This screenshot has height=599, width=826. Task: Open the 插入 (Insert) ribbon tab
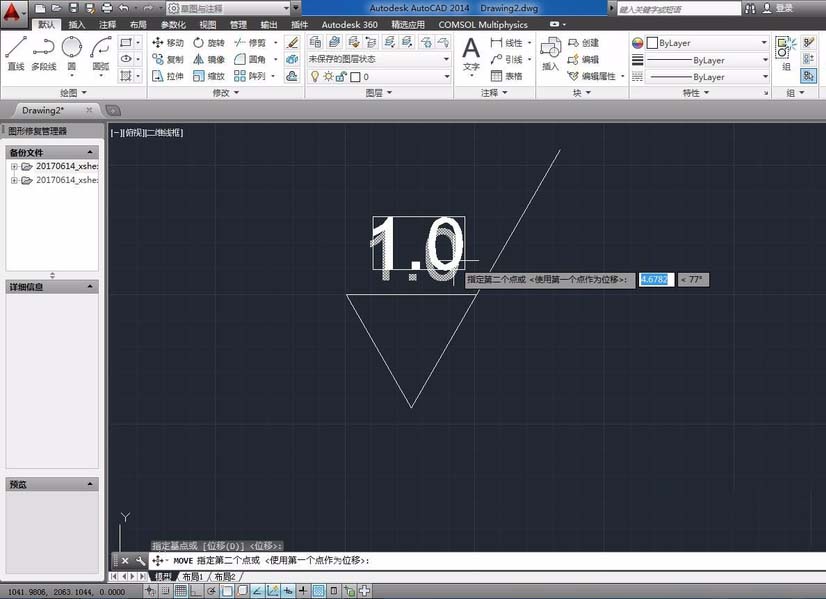76,25
